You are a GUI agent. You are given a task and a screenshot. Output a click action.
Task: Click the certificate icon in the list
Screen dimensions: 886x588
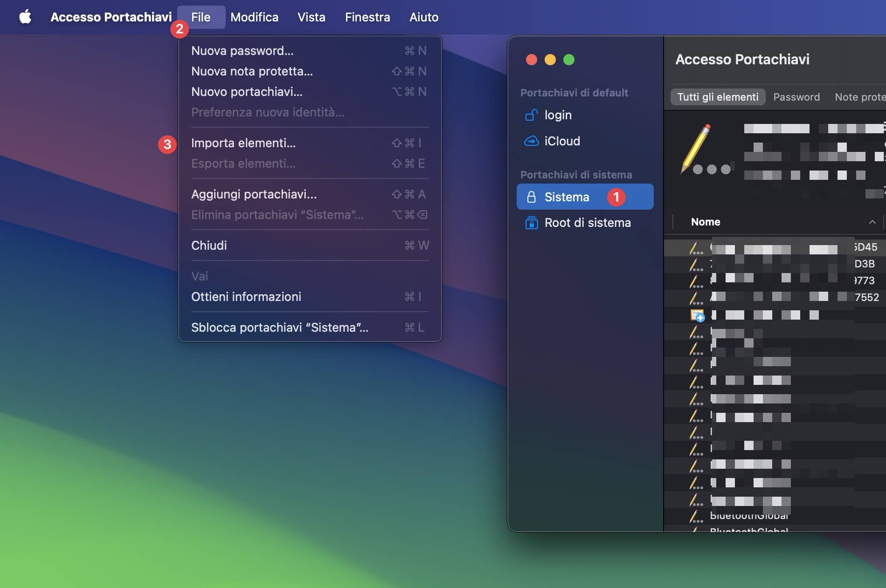[x=697, y=315]
